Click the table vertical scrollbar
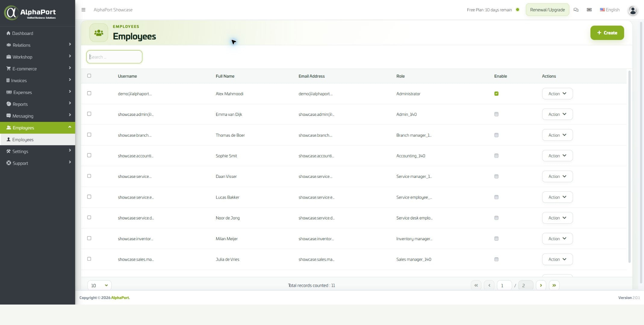The width and height of the screenshot is (644, 325). (x=629, y=166)
